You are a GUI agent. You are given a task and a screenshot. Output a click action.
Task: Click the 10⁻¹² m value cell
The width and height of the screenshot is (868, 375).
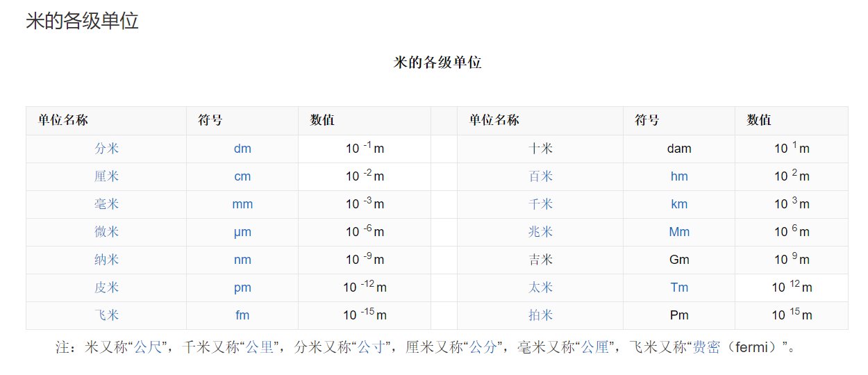(x=365, y=287)
